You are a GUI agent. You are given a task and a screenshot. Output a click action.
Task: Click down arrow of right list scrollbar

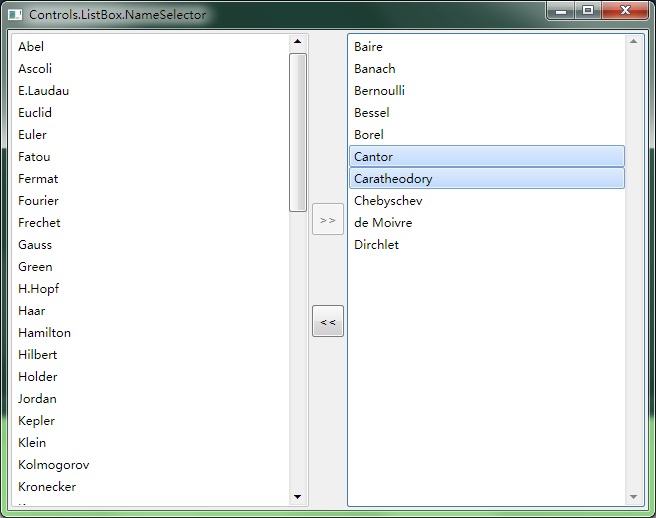coord(633,496)
